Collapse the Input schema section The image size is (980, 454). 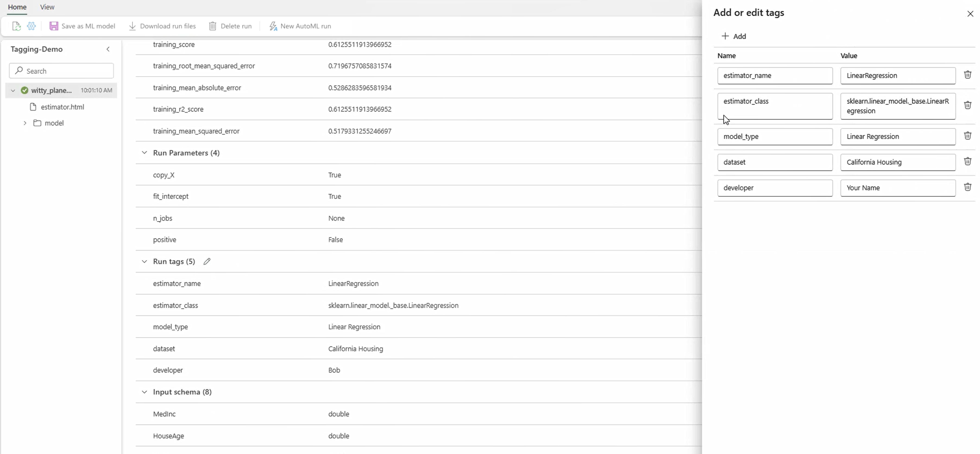tap(144, 392)
